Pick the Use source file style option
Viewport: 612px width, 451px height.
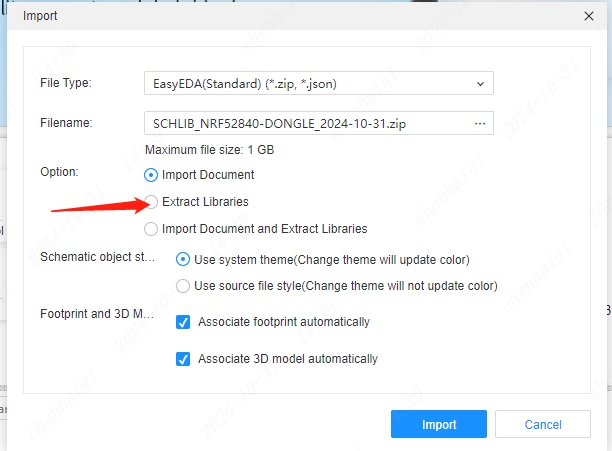pos(183,286)
